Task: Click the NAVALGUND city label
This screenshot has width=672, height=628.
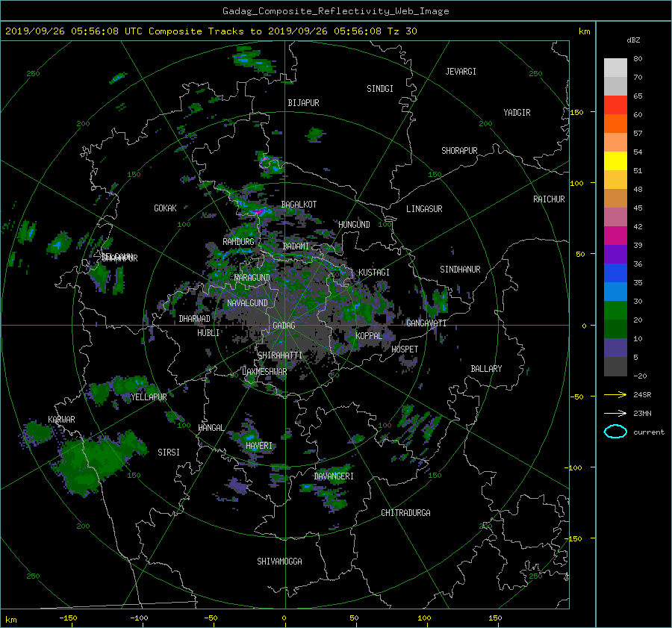Action: [247, 303]
